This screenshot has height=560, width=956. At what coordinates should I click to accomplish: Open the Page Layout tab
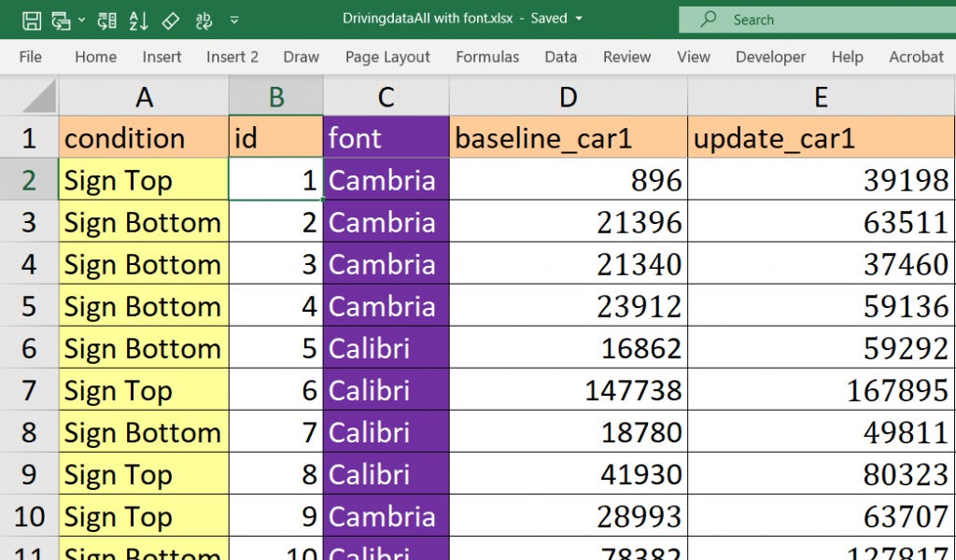pyautogui.click(x=387, y=57)
